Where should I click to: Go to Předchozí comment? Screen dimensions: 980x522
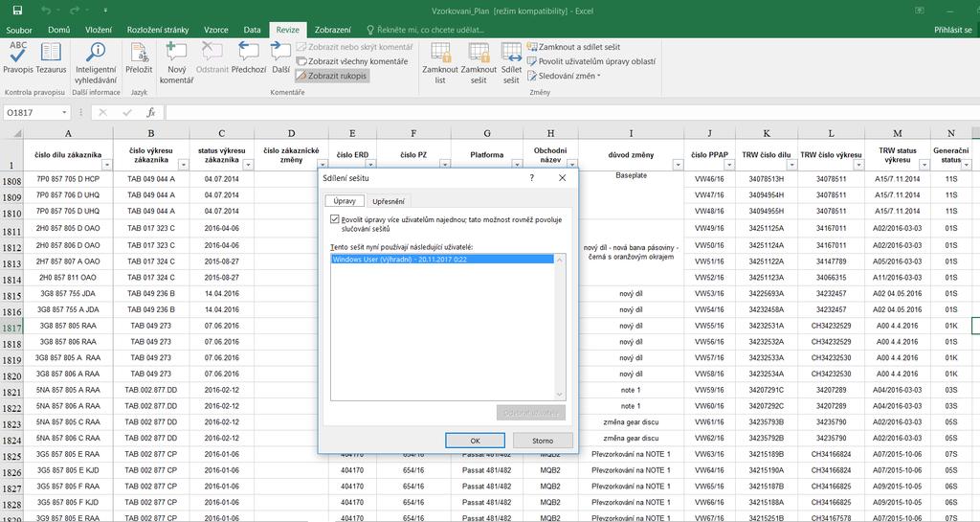249,58
